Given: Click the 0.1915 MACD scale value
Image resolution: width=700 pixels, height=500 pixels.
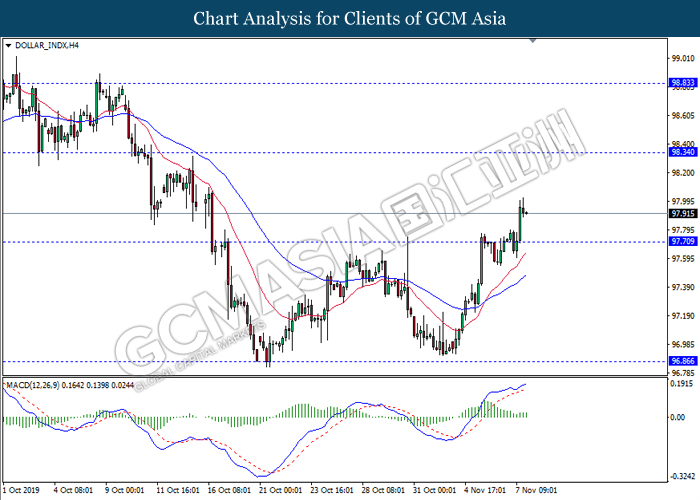Looking at the screenshot, I should (682, 383).
